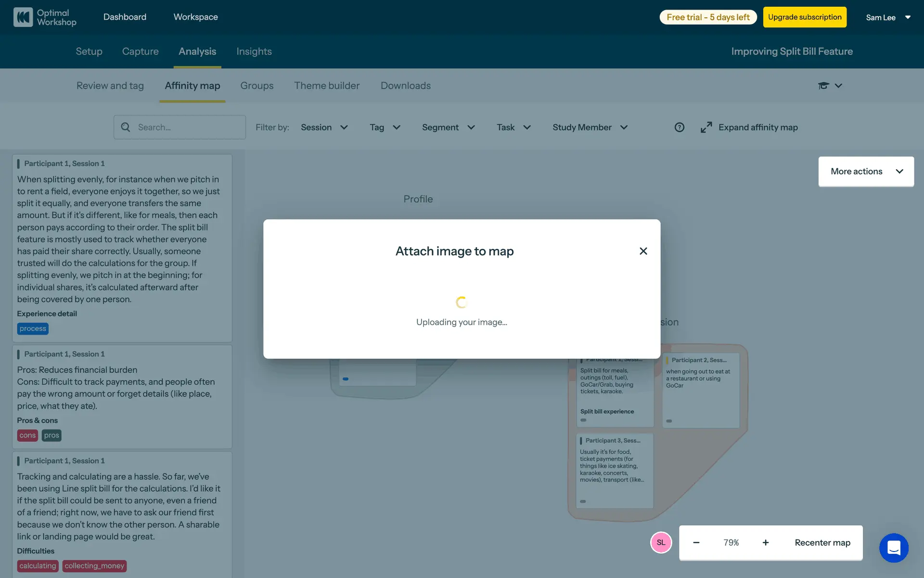Click the Expand affinity map arrows icon

[x=706, y=127]
